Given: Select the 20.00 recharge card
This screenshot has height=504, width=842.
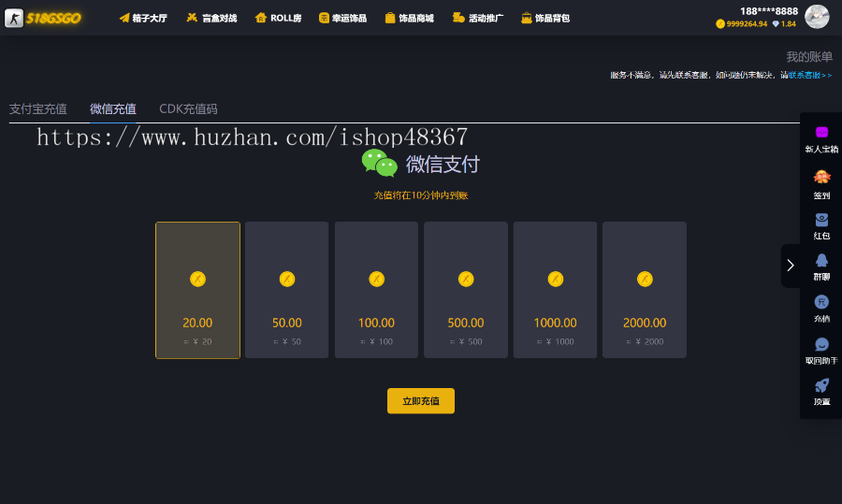Looking at the screenshot, I should pos(197,290).
